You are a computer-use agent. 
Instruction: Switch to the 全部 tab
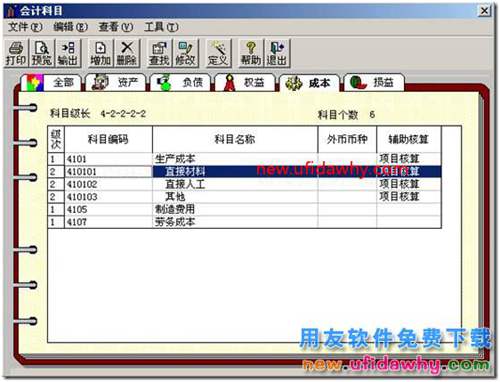tap(51, 82)
